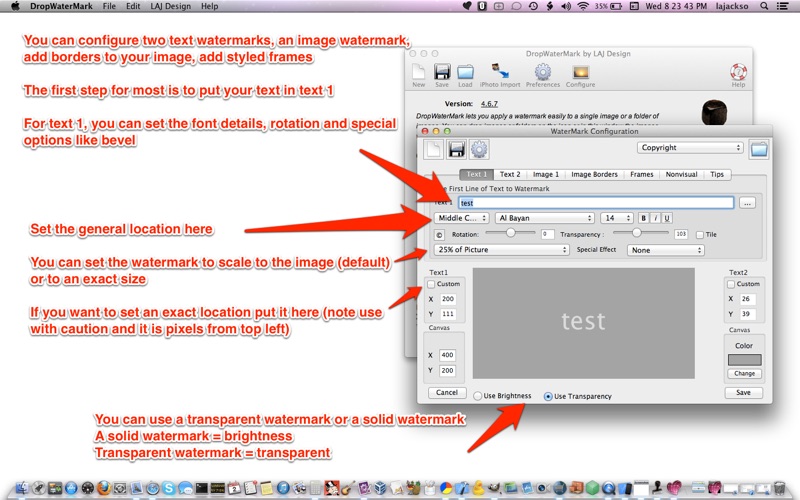Image resolution: width=800 pixels, height=500 pixels.
Task: Click the Text2 Y field showing 39
Action: click(747, 314)
